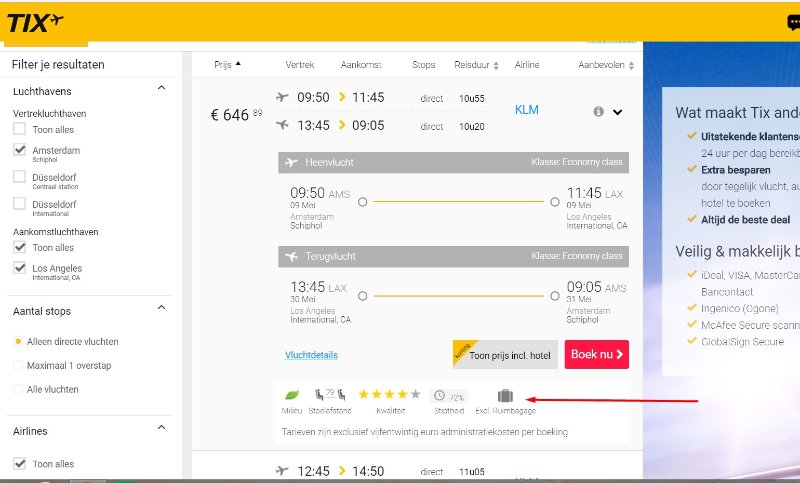
Task: Toggle the Los Angeles International checkbox
Action: [19, 268]
